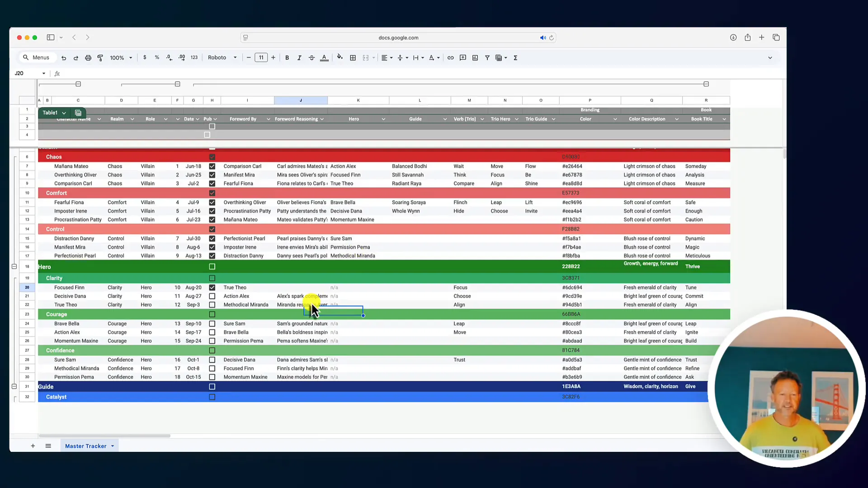Click the Create a filter icon

(x=487, y=57)
